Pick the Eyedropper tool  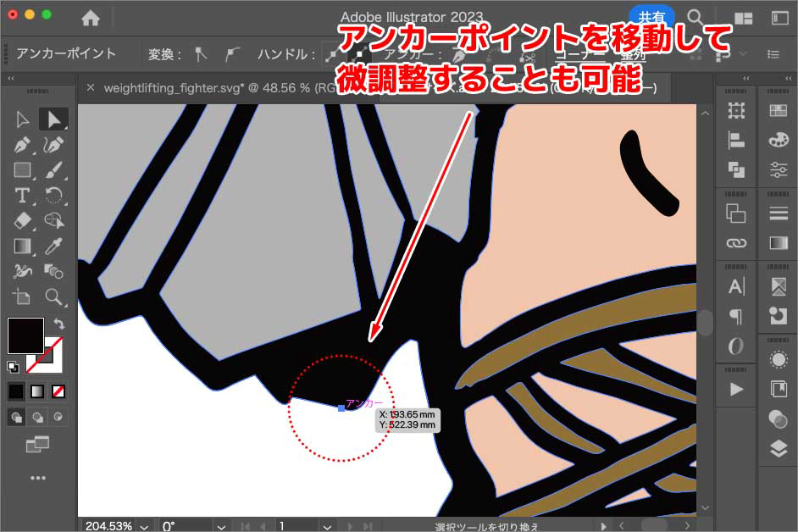click(x=54, y=247)
